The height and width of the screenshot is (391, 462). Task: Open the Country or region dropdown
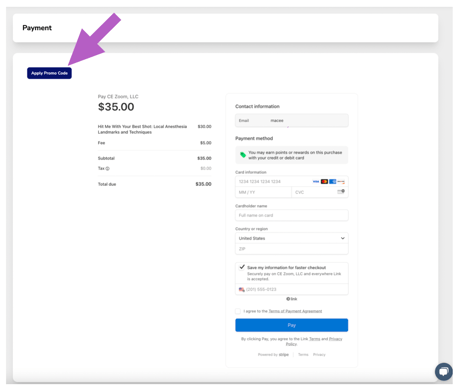pyautogui.click(x=292, y=238)
